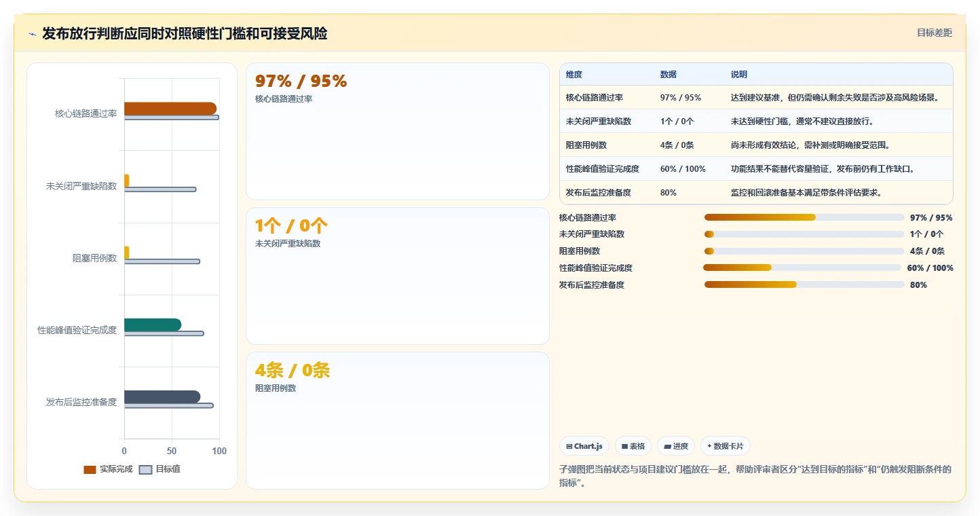Click the progress bar for 发布后监控准备度

click(x=804, y=284)
